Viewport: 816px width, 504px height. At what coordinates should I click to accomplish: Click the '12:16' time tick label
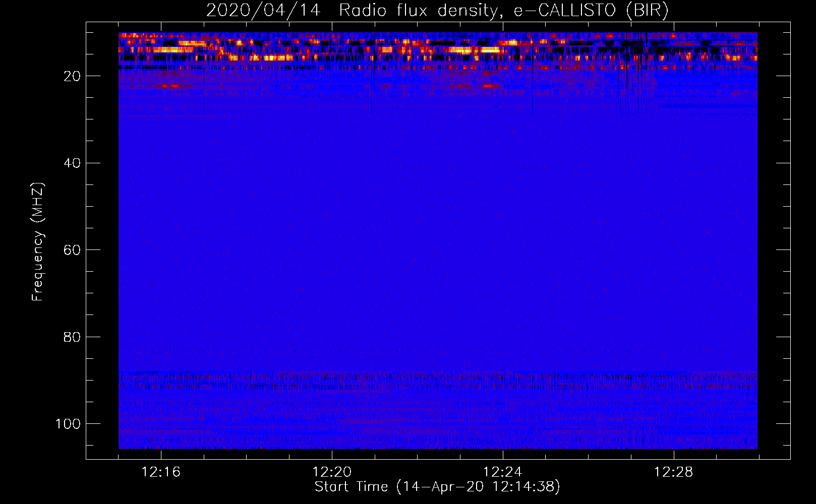click(x=161, y=472)
